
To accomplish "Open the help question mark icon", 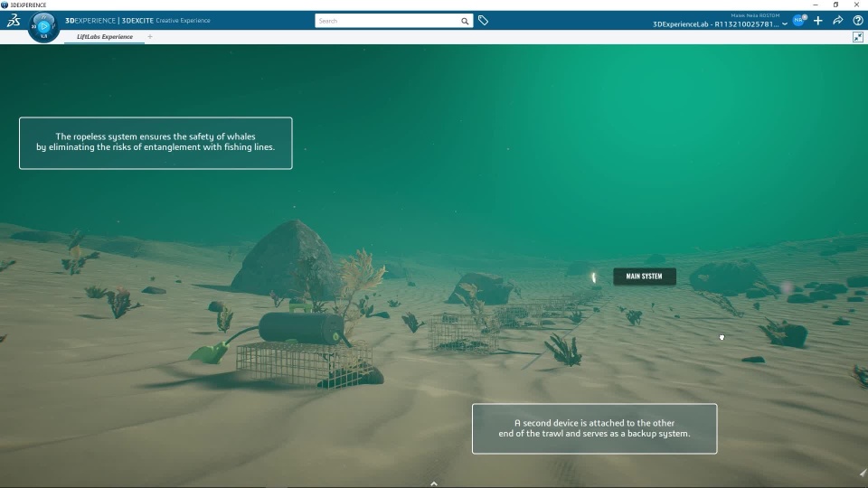I will (858, 21).
